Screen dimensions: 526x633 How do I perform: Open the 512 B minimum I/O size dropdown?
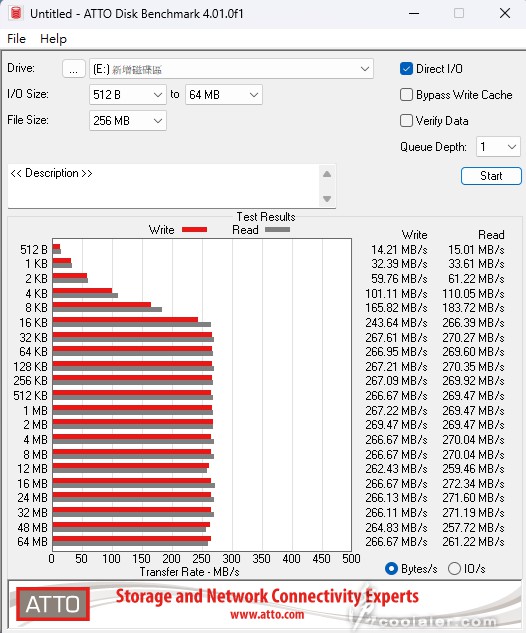click(x=128, y=95)
